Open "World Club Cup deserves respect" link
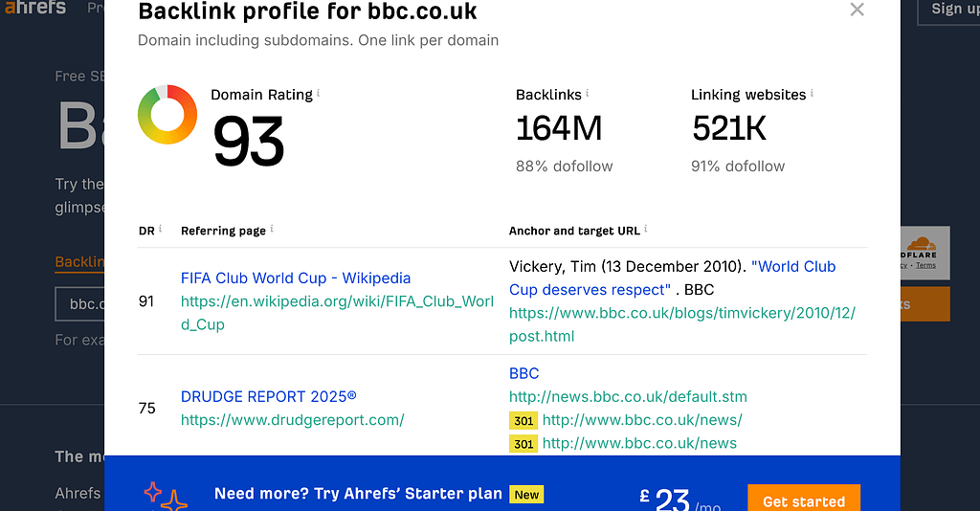The image size is (980, 511). click(x=672, y=278)
